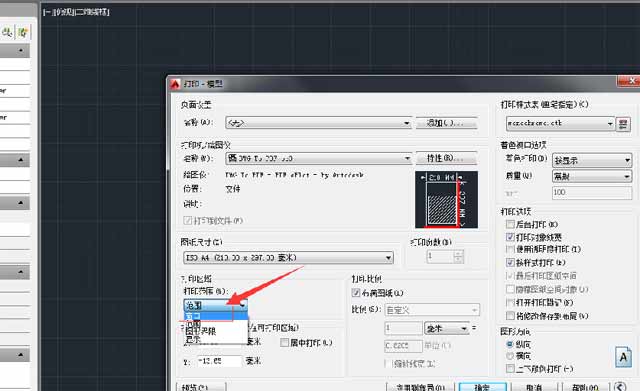Select 横向 (landscape) orientation

click(509, 356)
